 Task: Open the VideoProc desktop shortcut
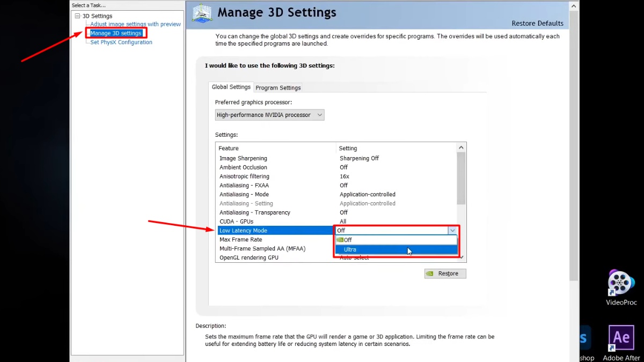click(x=621, y=283)
